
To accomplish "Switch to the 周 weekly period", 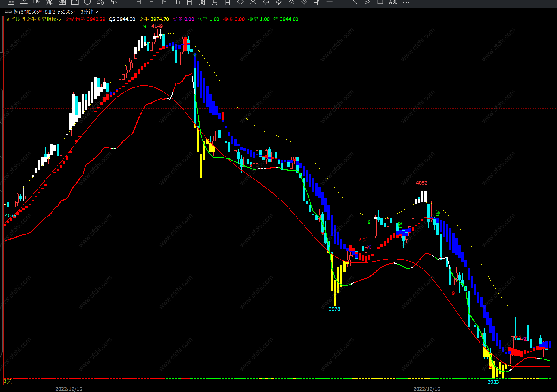I will pos(202,2).
